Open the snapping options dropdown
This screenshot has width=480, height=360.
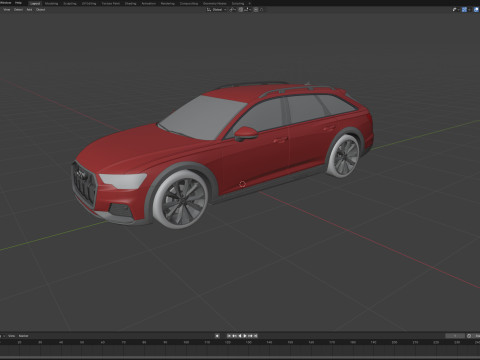pyautogui.click(x=248, y=10)
